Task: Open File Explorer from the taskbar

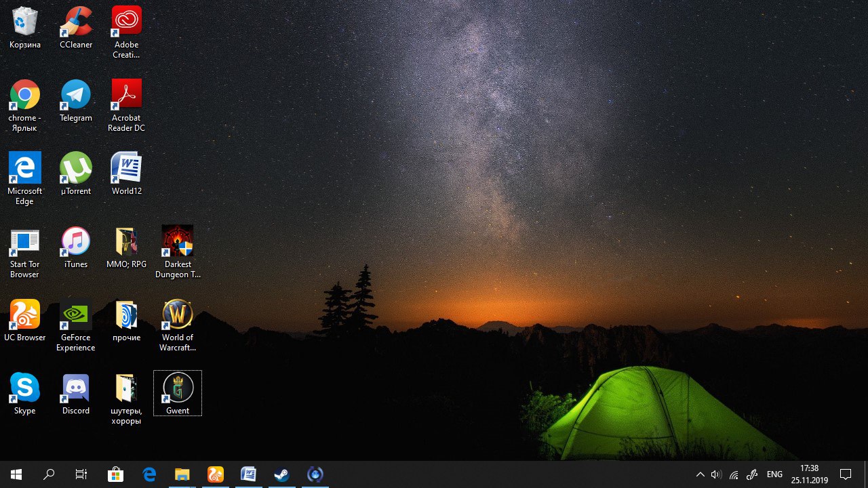Action: tap(182, 474)
